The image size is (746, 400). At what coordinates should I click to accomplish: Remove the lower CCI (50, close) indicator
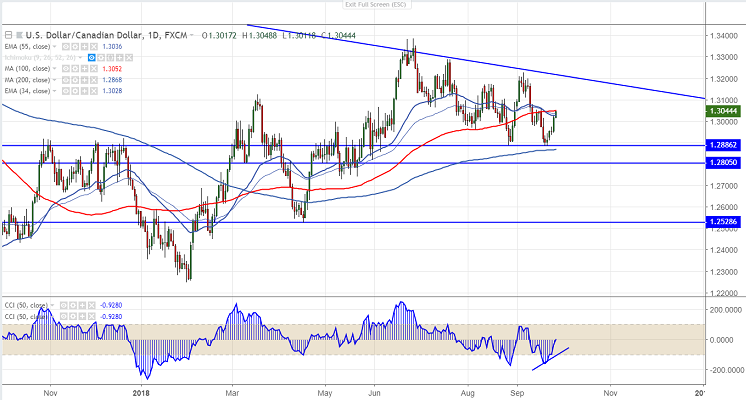point(91,316)
